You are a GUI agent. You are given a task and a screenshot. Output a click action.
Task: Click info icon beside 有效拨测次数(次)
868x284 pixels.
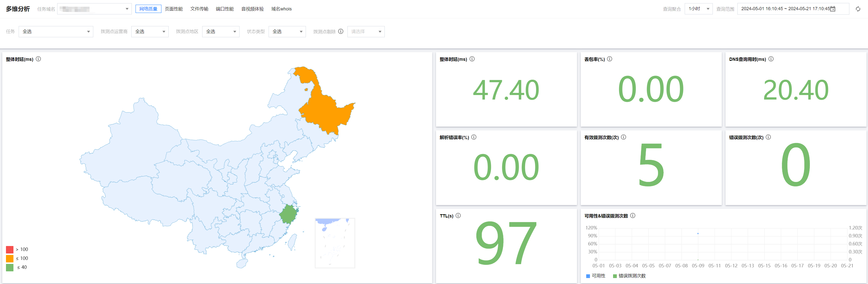click(x=623, y=137)
